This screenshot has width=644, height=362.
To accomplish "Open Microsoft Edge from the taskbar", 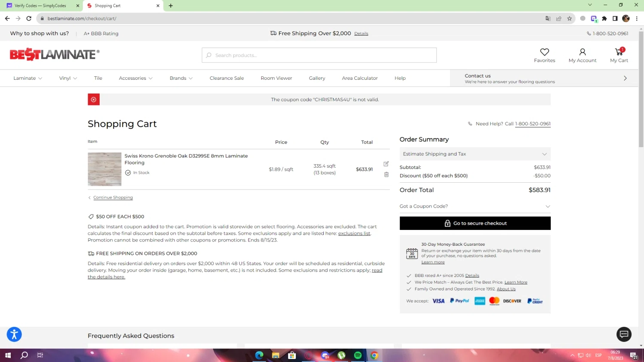I will (x=259, y=355).
